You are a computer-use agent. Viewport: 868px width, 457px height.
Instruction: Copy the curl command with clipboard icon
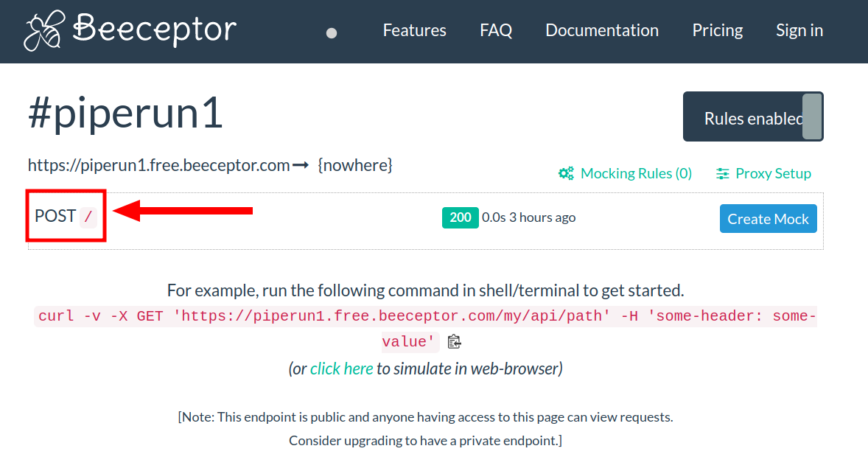coord(454,342)
